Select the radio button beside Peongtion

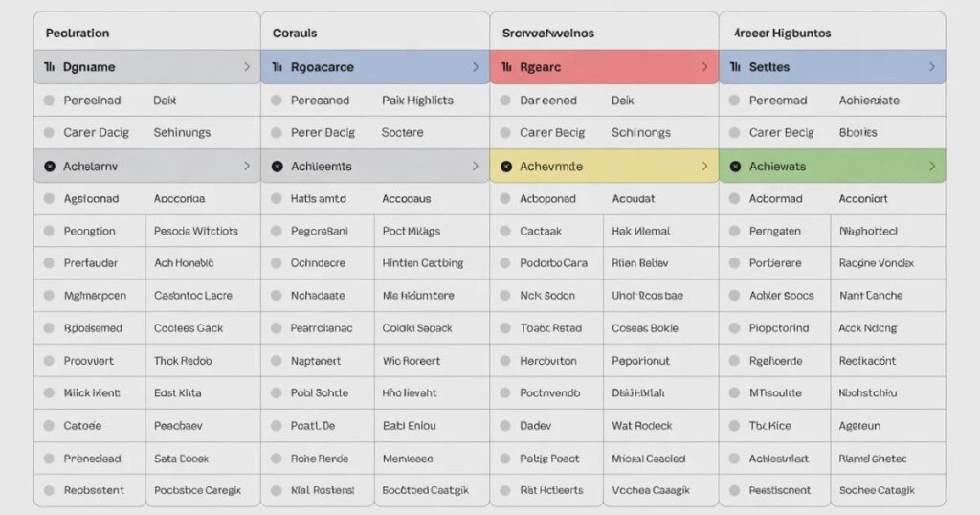pos(49,232)
